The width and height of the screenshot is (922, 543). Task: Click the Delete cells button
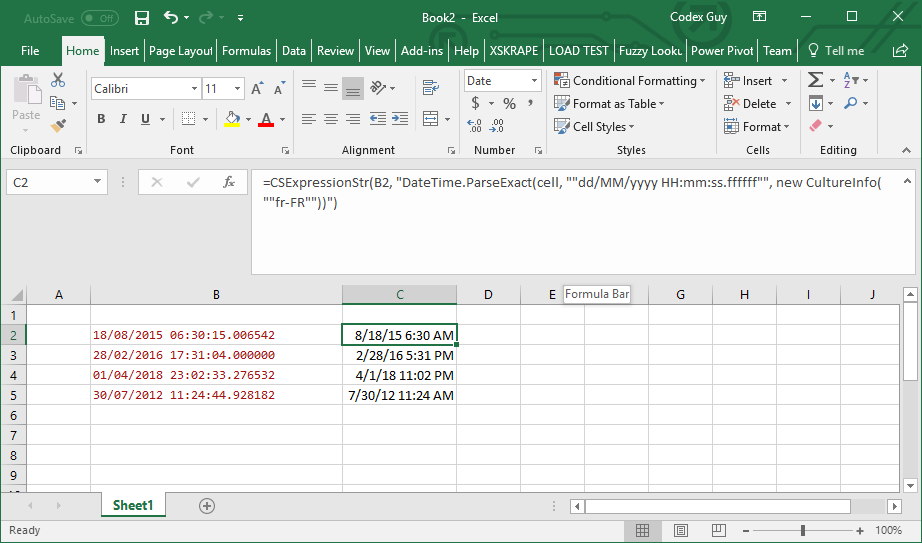coord(750,104)
